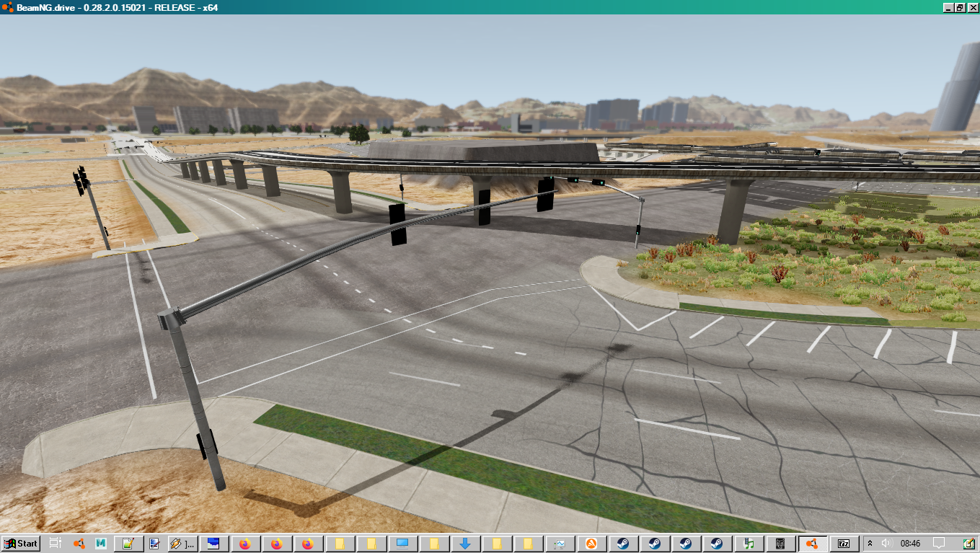Open the orange Avast taskbar button
The width and height of the screenshot is (980, 553).
591,544
